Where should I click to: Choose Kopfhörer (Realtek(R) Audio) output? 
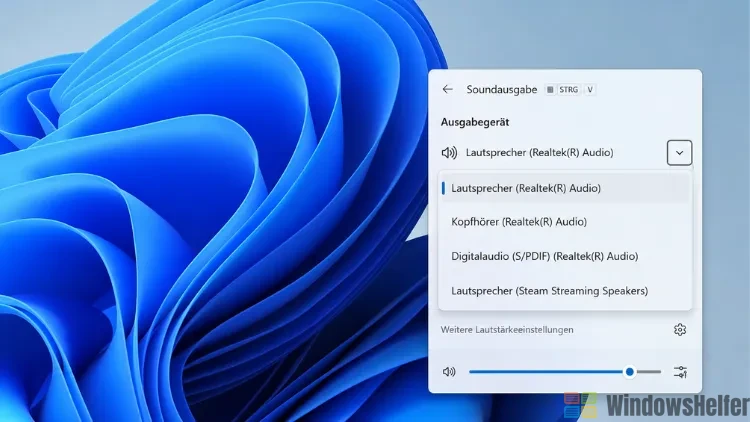[x=565, y=222]
